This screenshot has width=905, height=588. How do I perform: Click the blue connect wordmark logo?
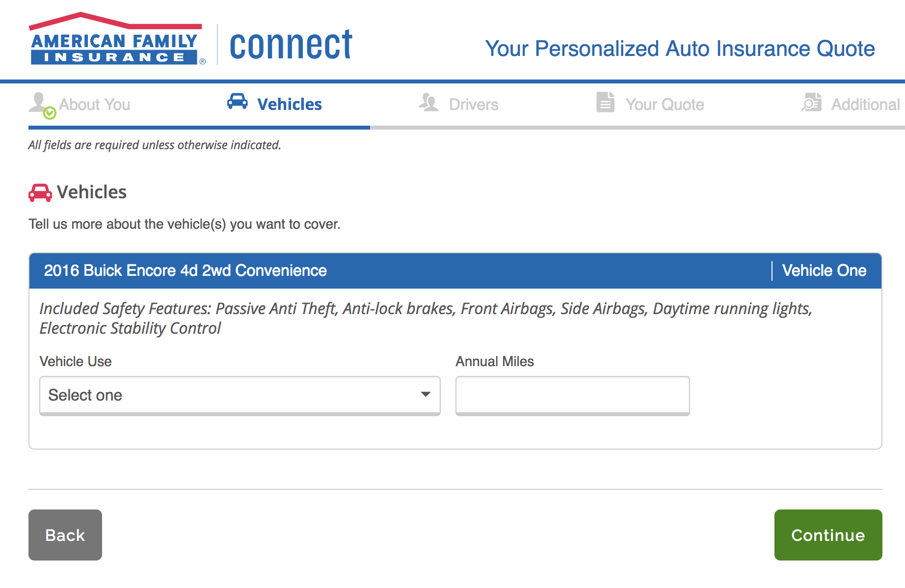(x=291, y=45)
